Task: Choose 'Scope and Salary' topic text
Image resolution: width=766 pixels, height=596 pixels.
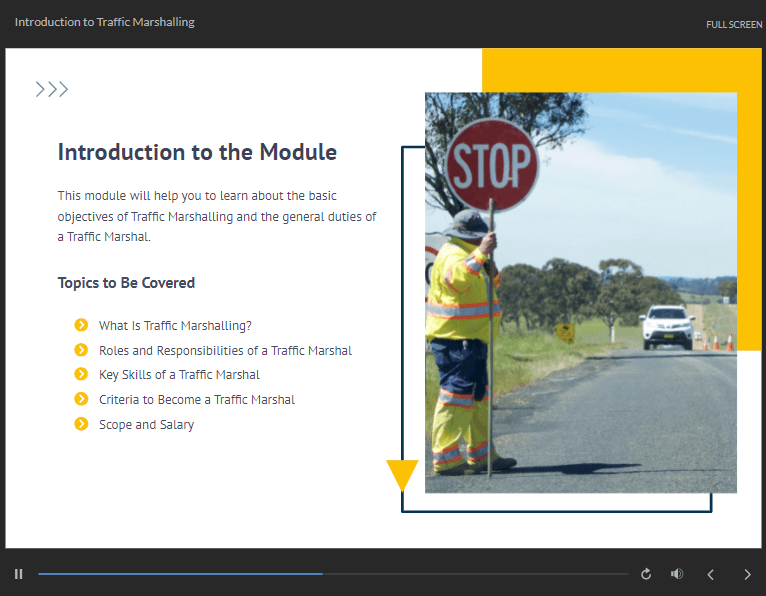Action: pyautogui.click(x=146, y=425)
